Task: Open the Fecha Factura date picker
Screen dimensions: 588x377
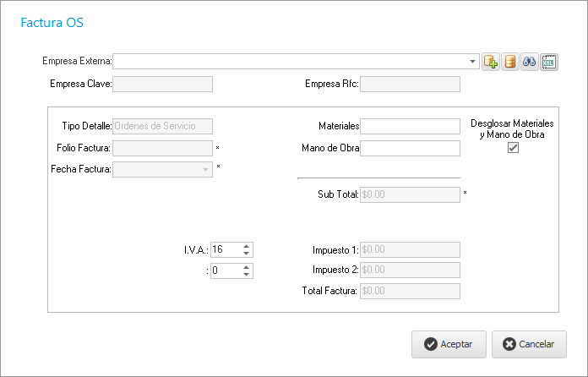Action: [x=205, y=169]
